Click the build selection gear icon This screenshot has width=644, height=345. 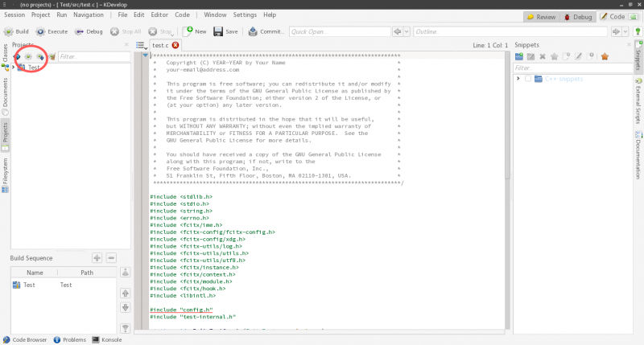[28, 56]
